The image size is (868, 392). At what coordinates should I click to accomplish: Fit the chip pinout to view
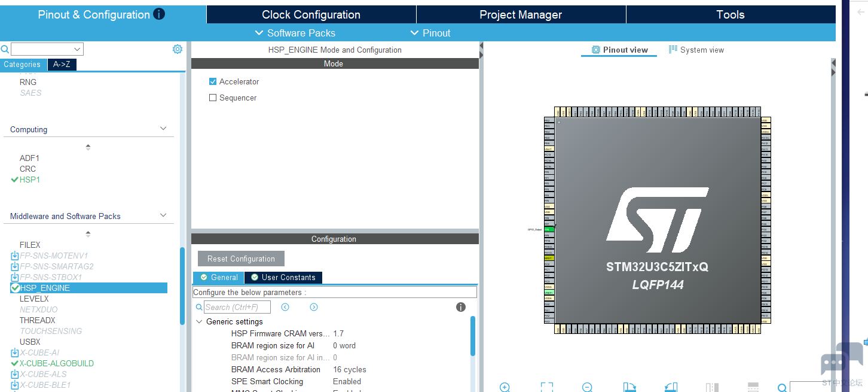point(546,387)
